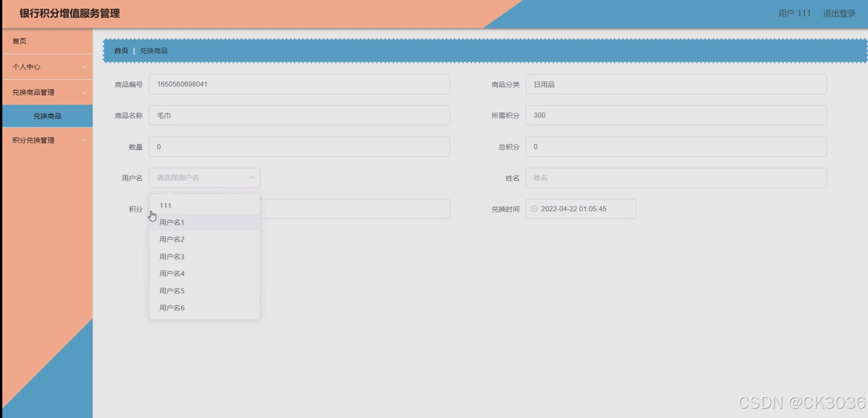Image resolution: width=868 pixels, height=418 pixels.
Task: Click the 退出登录 link
Action: coord(839,13)
